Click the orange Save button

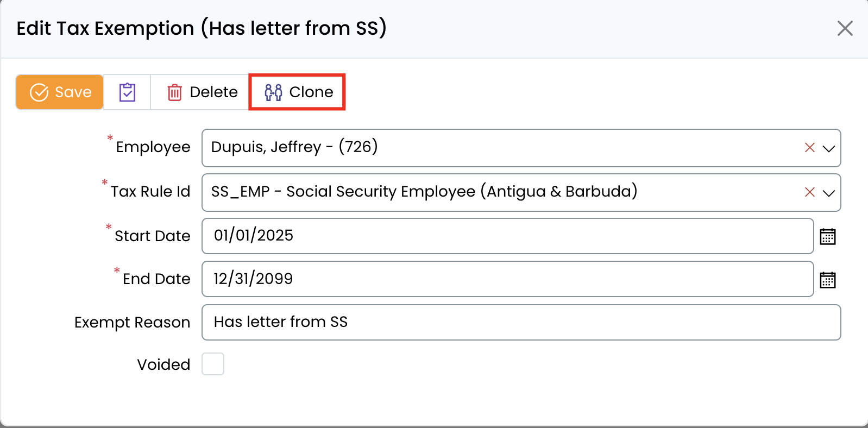coord(60,92)
